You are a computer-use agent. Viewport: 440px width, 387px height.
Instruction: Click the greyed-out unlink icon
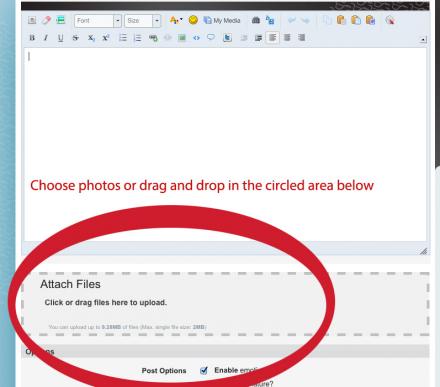[167, 38]
